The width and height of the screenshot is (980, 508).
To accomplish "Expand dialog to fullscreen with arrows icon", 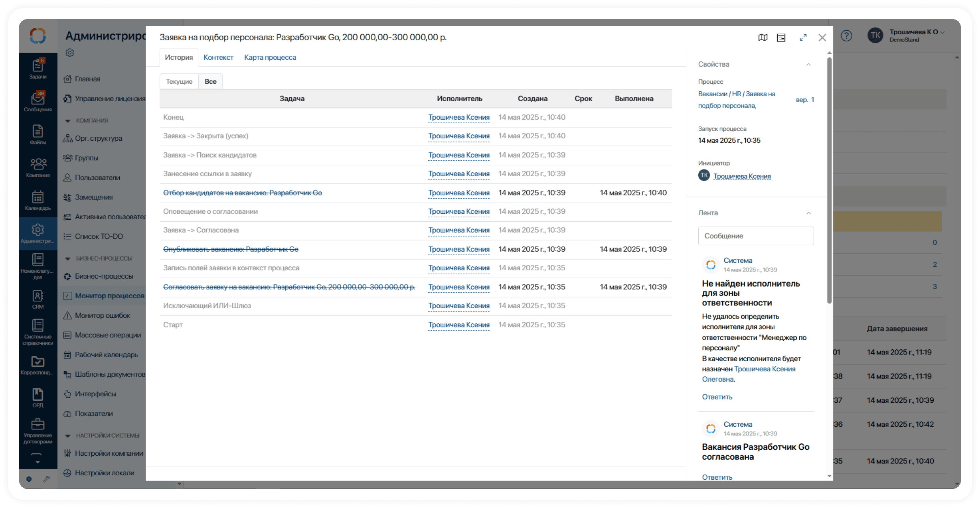I will click(803, 37).
